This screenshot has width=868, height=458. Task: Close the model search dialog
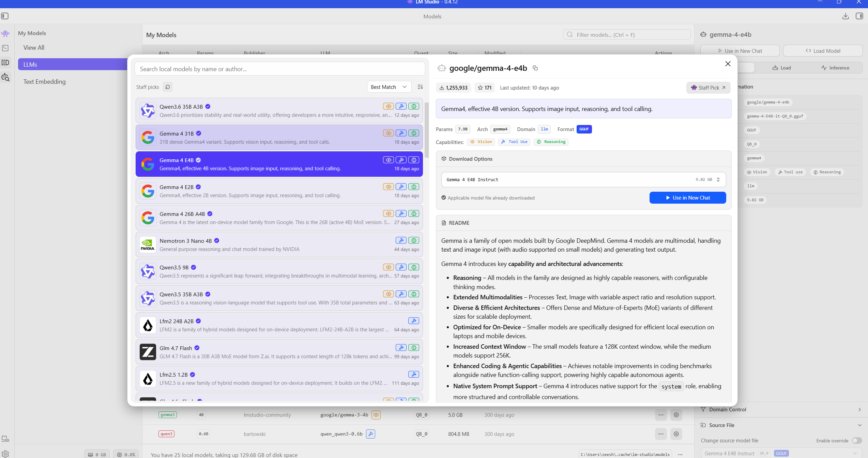point(728,64)
